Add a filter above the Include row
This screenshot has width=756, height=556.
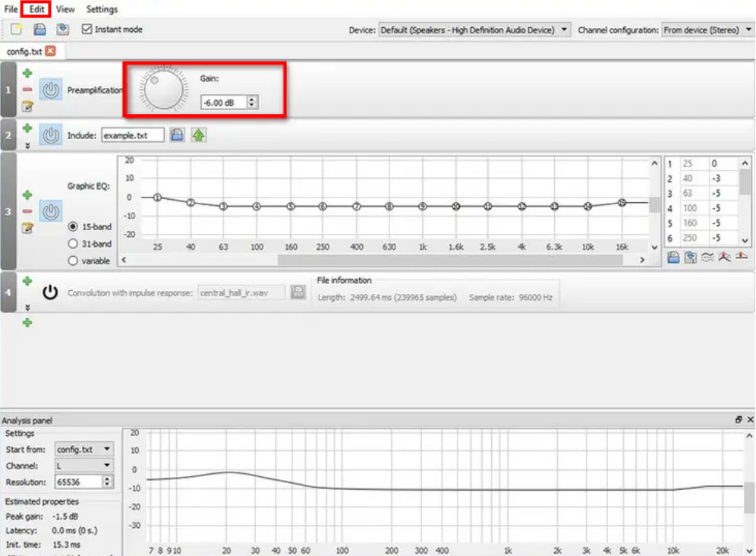tap(27, 128)
